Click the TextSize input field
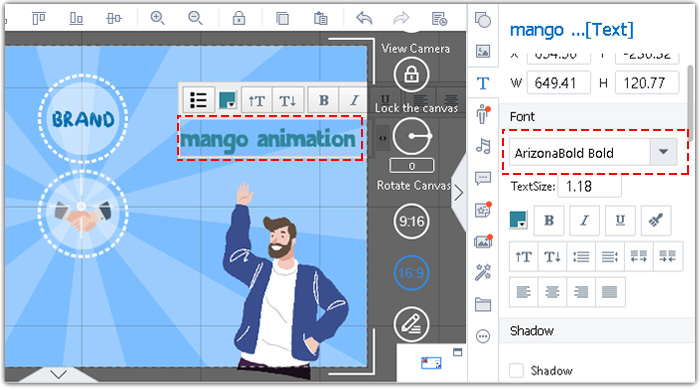This screenshot has height=390, width=700. tap(589, 186)
